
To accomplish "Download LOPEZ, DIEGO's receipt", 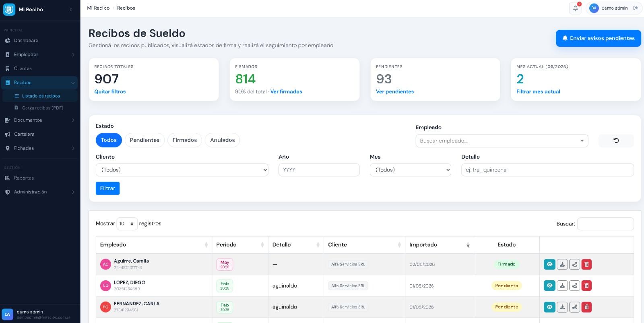I will point(562,286).
